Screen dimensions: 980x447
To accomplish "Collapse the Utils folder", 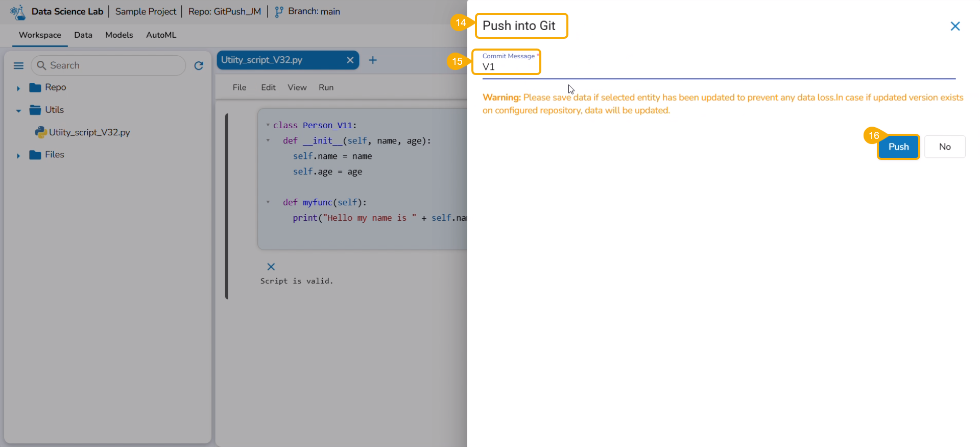I will click(18, 111).
